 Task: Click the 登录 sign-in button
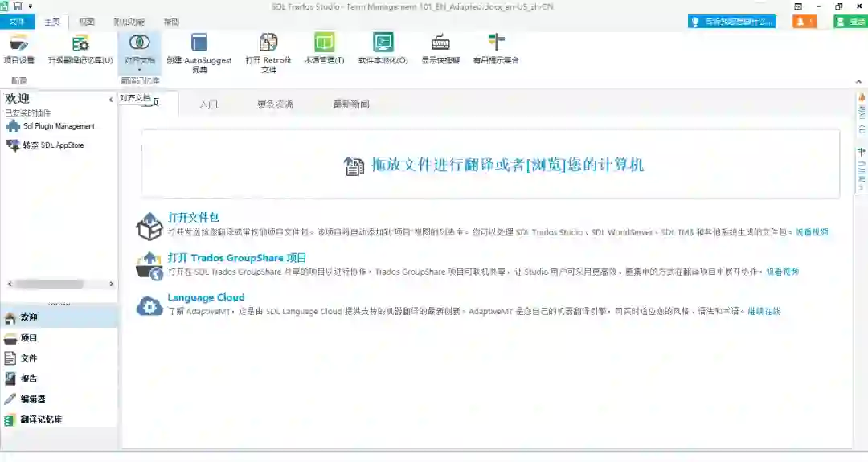coord(851,22)
